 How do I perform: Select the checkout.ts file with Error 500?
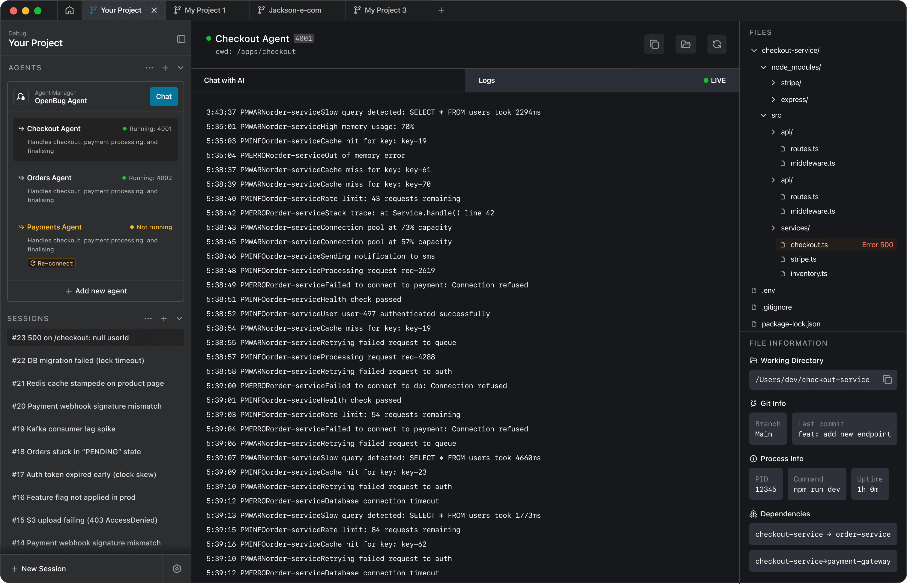pyautogui.click(x=809, y=245)
